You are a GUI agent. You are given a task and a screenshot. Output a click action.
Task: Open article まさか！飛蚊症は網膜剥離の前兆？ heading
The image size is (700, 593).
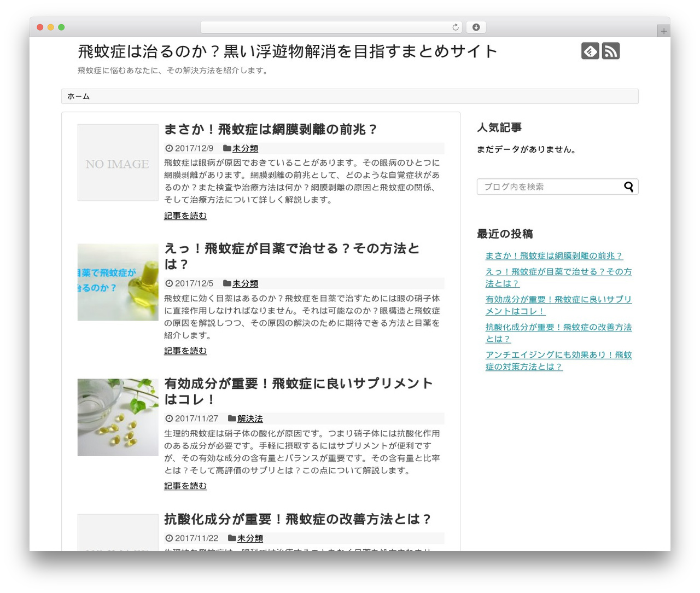(271, 130)
